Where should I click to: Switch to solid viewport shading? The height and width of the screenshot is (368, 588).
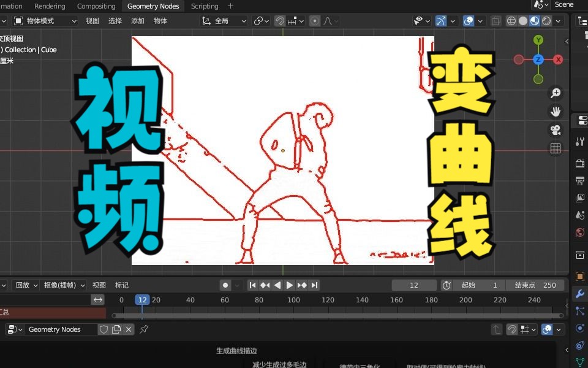[522, 21]
